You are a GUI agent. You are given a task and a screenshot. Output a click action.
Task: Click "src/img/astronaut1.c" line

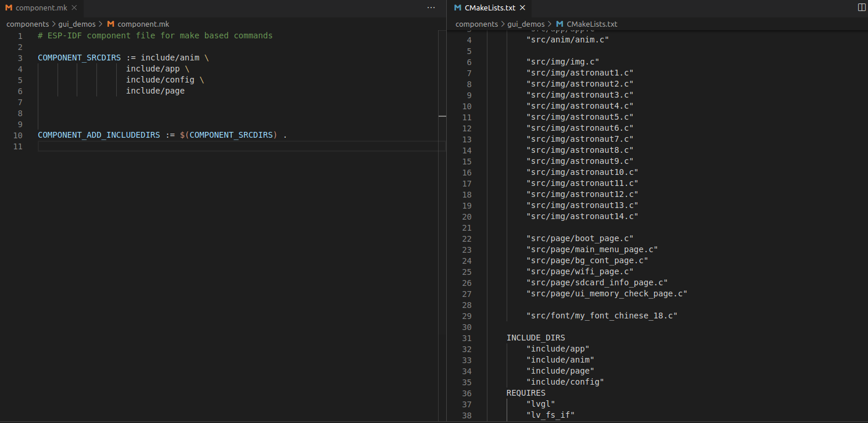580,73
